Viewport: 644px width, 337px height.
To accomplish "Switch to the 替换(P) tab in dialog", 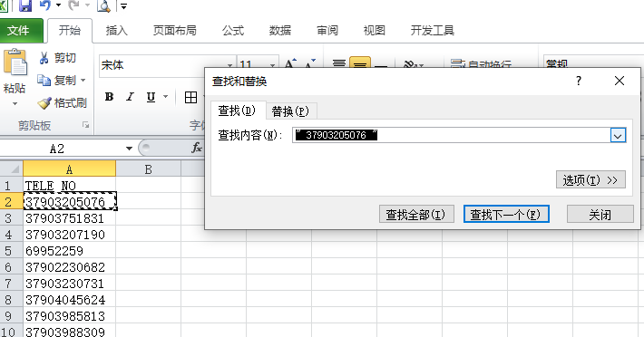I will [290, 111].
